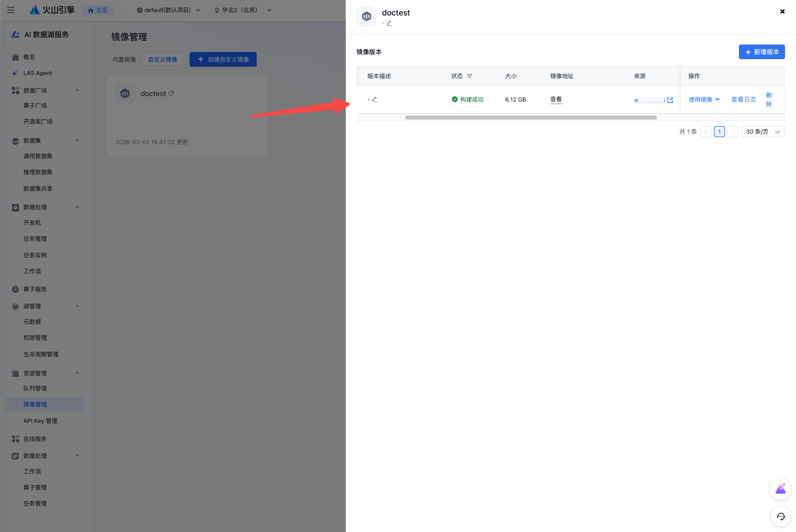This screenshot has height=532, width=796.
Task: Click the AI 数据湖服务 product icon
Action: point(16,35)
